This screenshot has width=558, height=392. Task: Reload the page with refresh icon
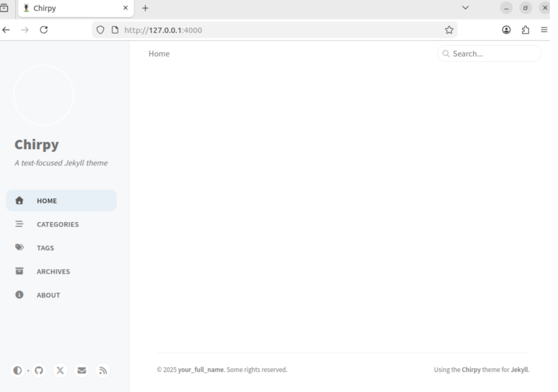tap(44, 30)
